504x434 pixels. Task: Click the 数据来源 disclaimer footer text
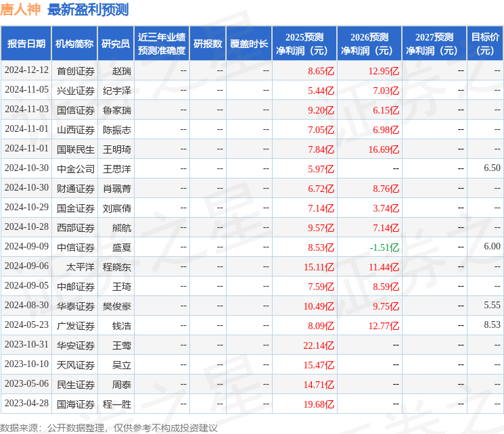[109, 428]
